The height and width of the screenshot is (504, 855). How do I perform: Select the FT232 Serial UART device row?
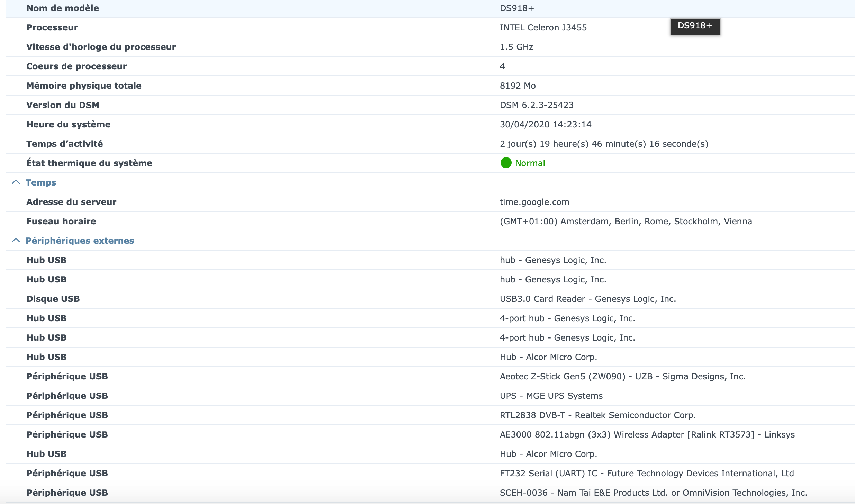[x=646, y=473]
